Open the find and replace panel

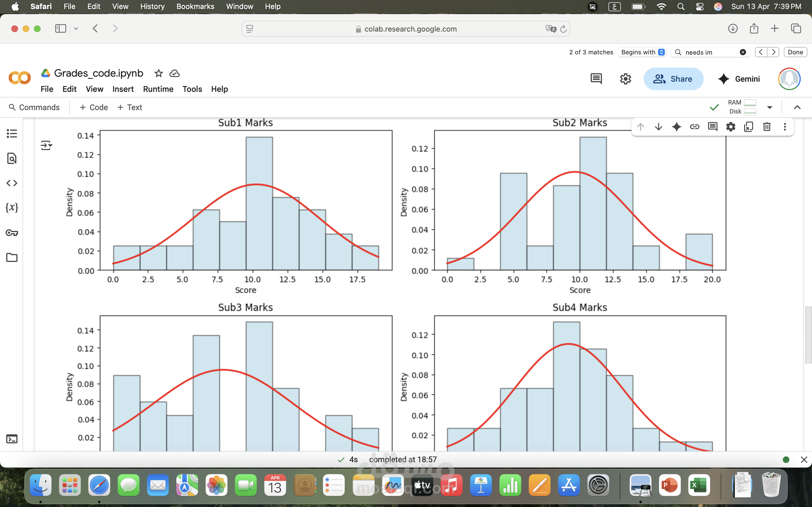tap(12, 158)
